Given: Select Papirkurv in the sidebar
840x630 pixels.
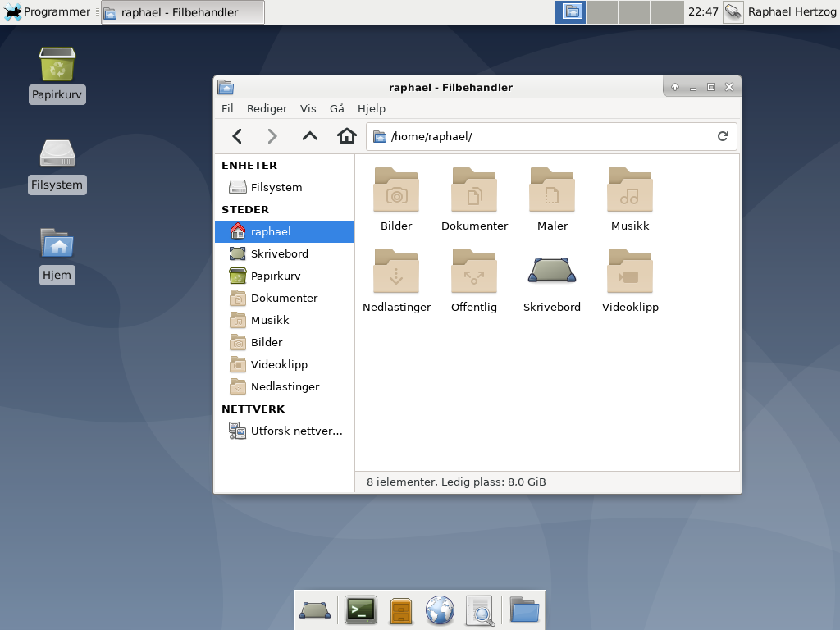Looking at the screenshot, I should pos(276,276).
